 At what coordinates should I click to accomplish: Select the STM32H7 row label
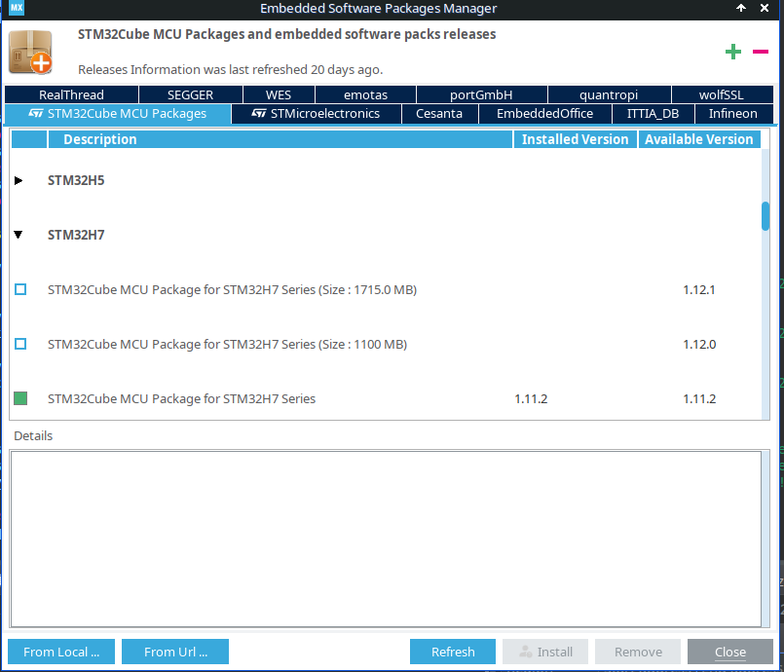pos(76,235)
